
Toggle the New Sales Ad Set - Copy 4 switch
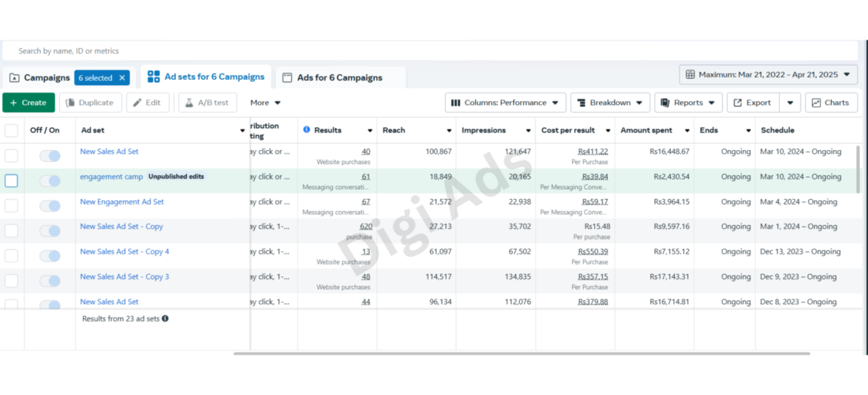[x=50, y=255]
